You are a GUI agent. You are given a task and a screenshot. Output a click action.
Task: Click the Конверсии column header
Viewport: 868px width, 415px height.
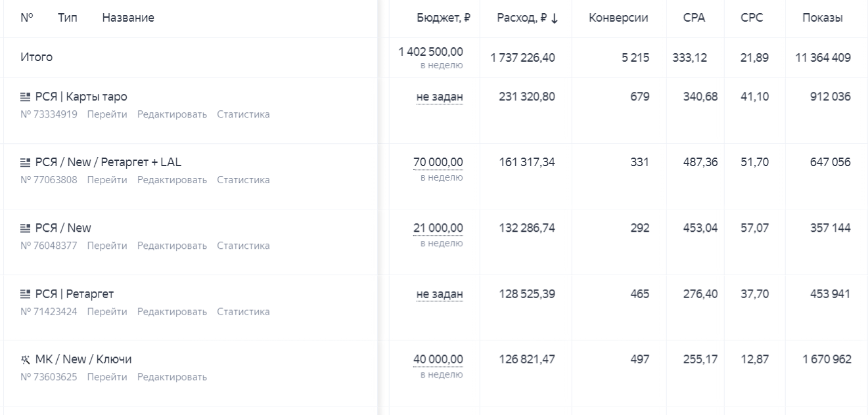coord(618,18)
